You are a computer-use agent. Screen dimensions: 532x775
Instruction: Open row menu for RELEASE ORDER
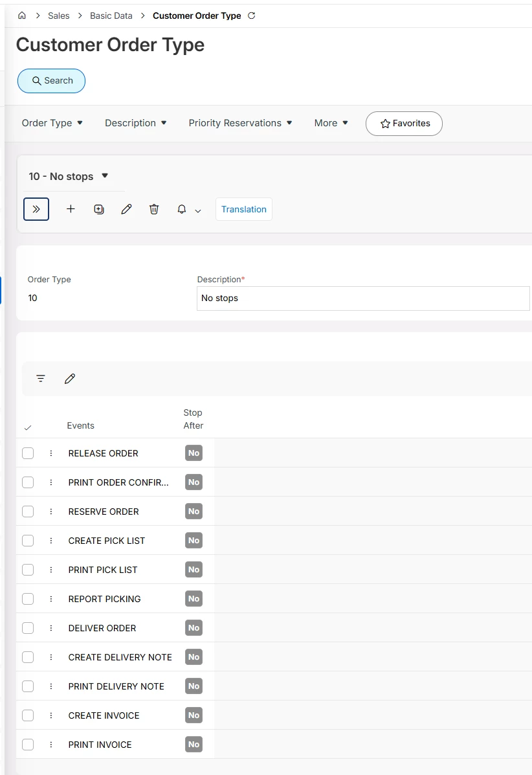point(51,453)
